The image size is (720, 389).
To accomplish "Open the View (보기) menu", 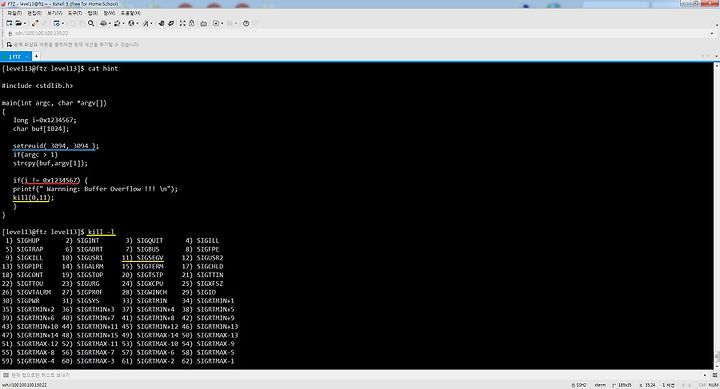I will (55, 13).
